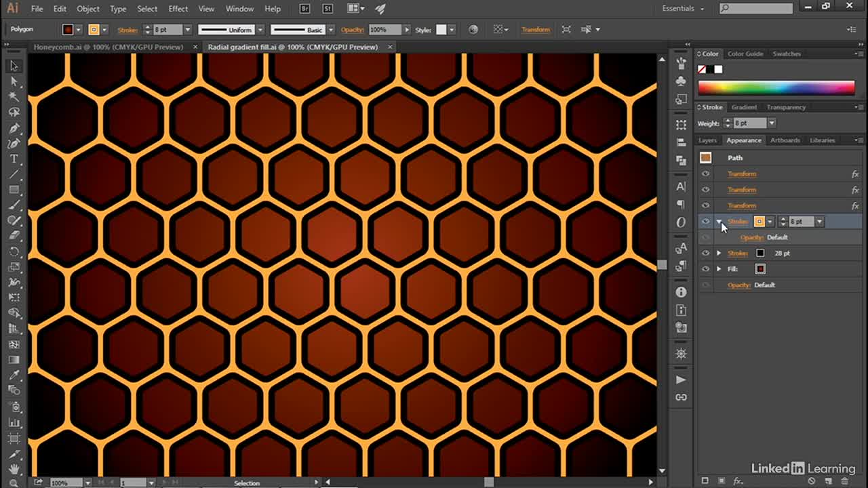Toggle visibility of the 8 pt stroke
Screen dimensions: 868x488
click(x=705, y=222)
